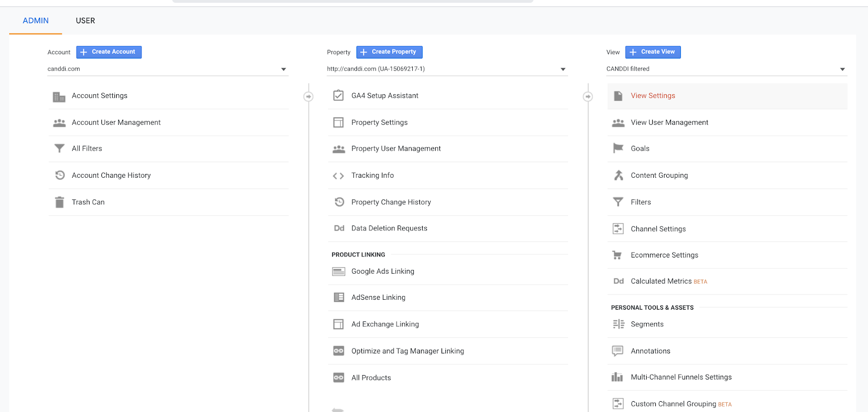Open Google Ads Linking

click(382, 271)
